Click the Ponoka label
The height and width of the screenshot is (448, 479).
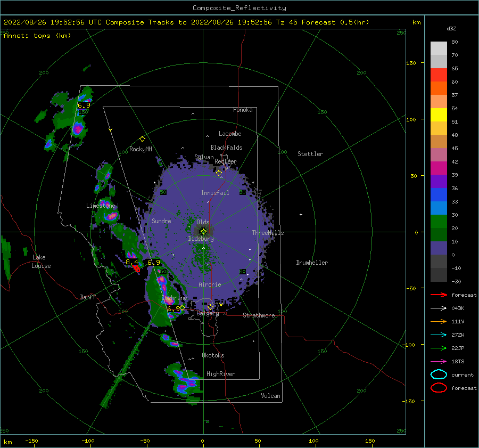point(243,110)
